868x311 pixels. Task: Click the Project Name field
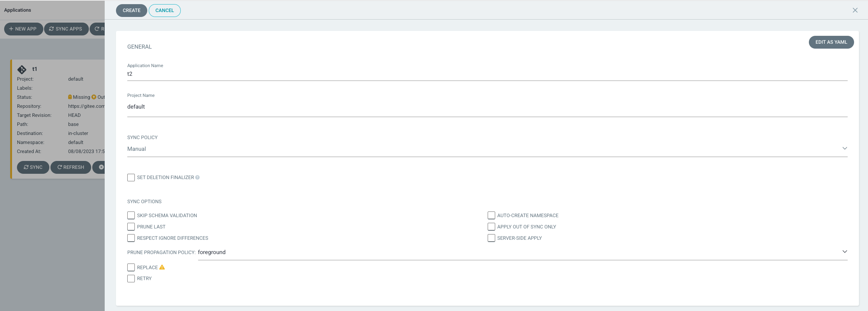487,107
